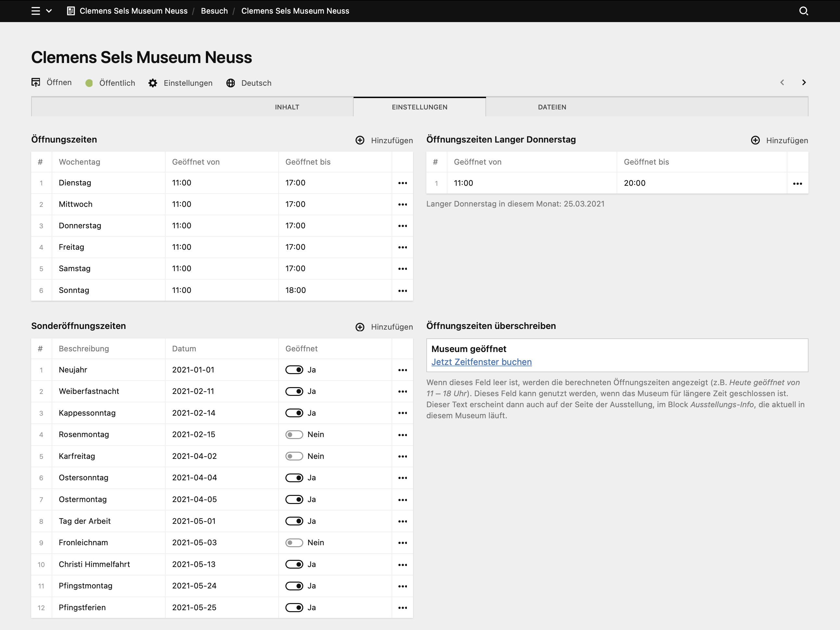Viewport: 840px width, 630px height.
Task: Click the plus icon beside Sonderöffnungszeiten Hinzufügen
Action: coord(360,327)
